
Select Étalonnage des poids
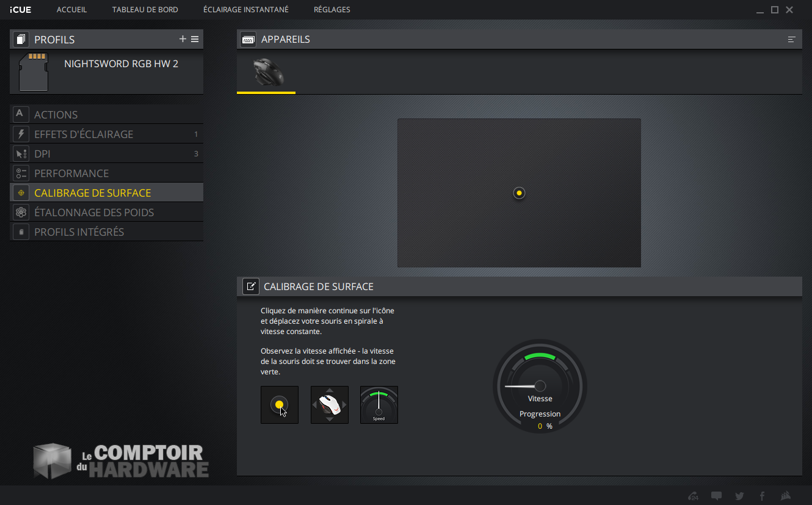(94, 213)
